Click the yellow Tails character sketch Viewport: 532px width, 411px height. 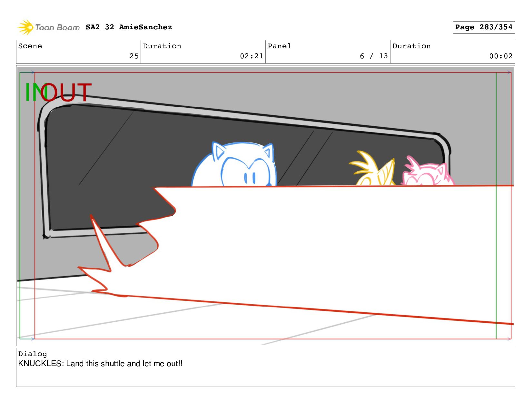click(372, 168)
